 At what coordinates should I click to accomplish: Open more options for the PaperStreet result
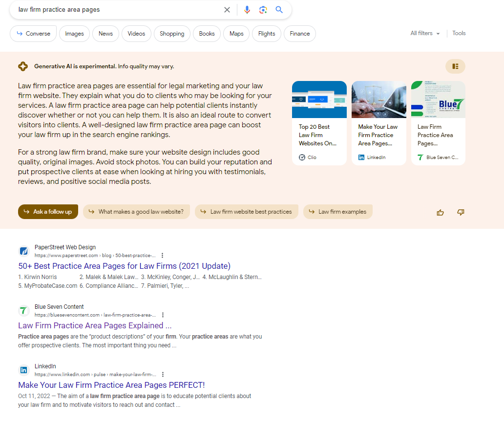pos(162,255)
